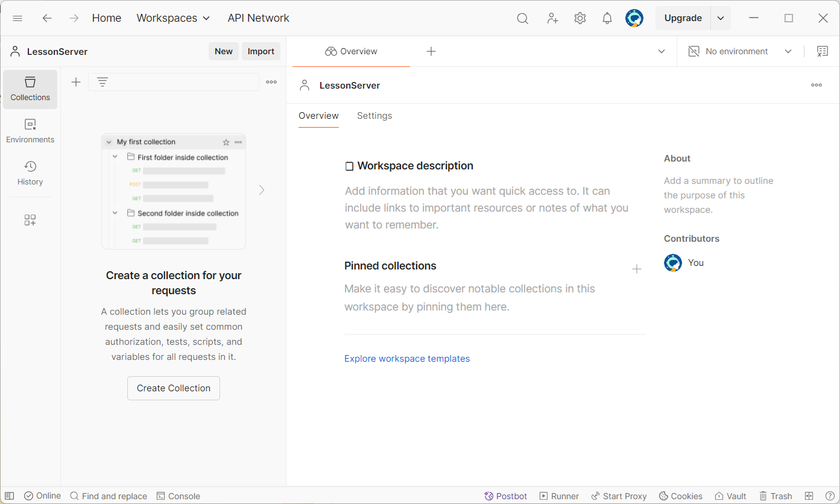Open the No environment selector
Image resolution: width=840 pixels, height=504 pixels.
coord(741,51)
